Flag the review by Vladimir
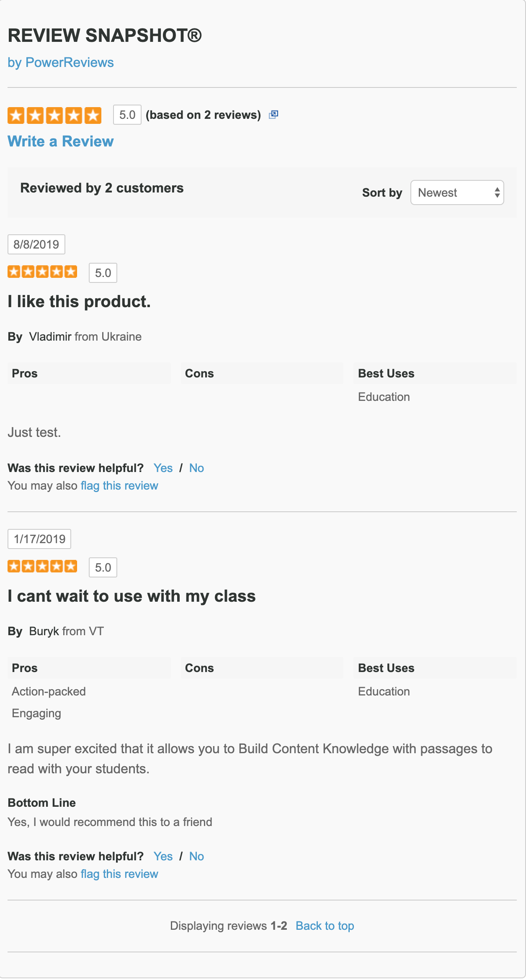 tap(119, 485)
